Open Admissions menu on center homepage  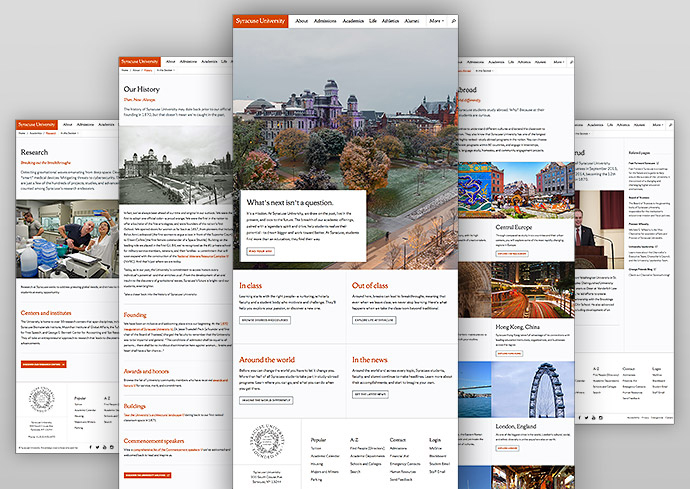click(325, 21)
